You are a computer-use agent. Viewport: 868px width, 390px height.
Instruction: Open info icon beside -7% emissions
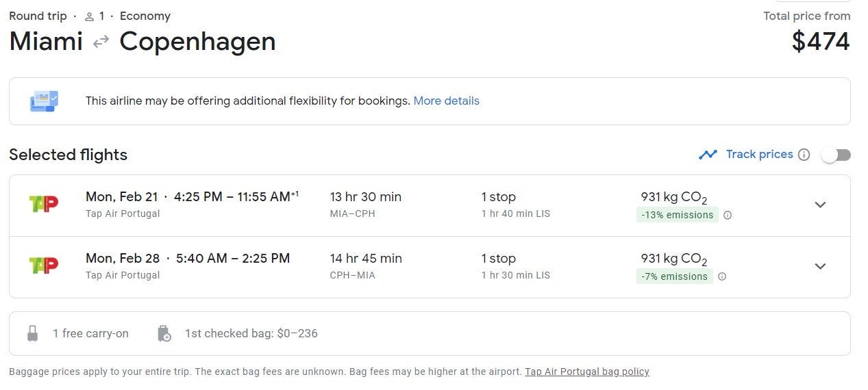[x=722, y=276]
